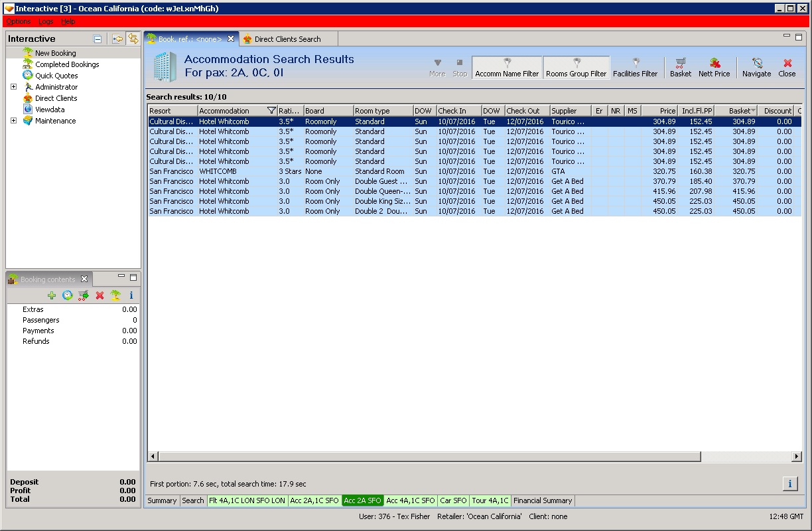812x531 pixels.
Task: Switch to the Financial Summary tab
Action: pyautogui.click(x=542, y=500)
